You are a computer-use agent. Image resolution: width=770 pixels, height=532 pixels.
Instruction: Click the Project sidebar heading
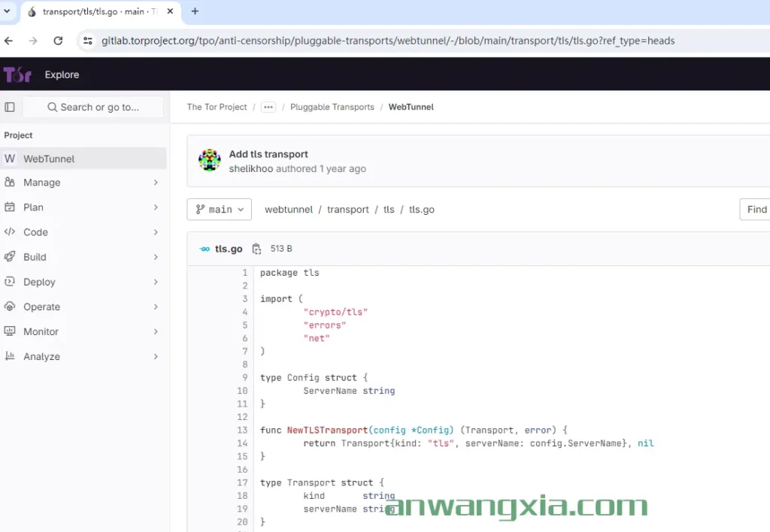tap(18, 135)
